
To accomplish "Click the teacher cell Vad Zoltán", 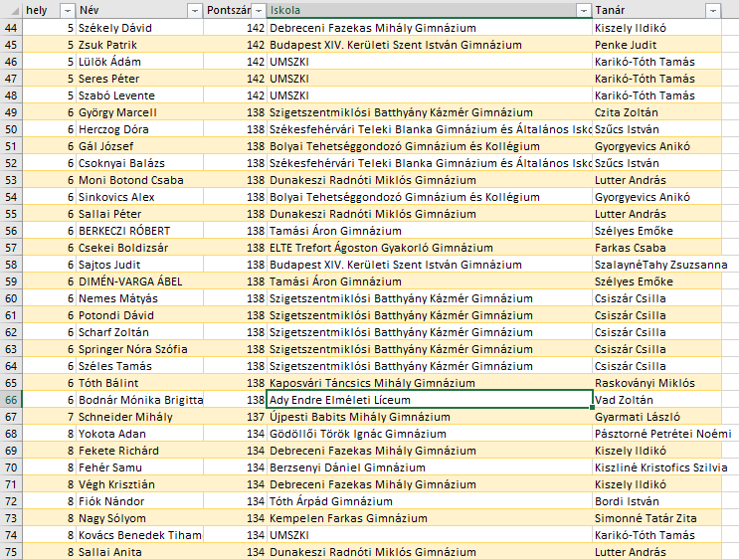I will [x=625, y=400].
